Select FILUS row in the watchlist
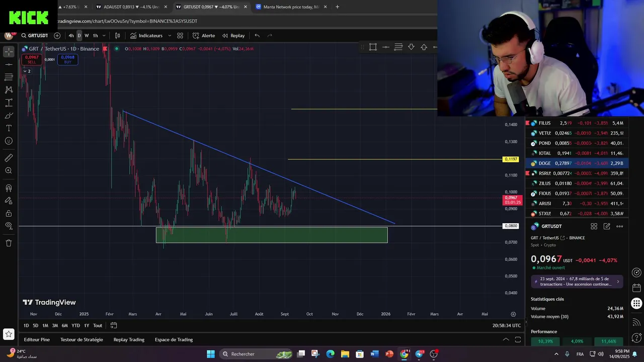The image size is (644, 362). [x=577, y=123]
